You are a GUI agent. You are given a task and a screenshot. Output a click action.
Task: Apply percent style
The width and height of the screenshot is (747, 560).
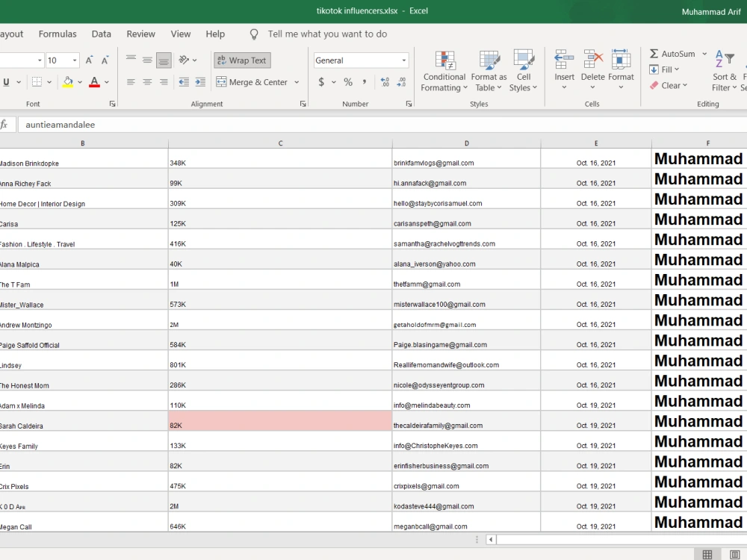[348, 82]
